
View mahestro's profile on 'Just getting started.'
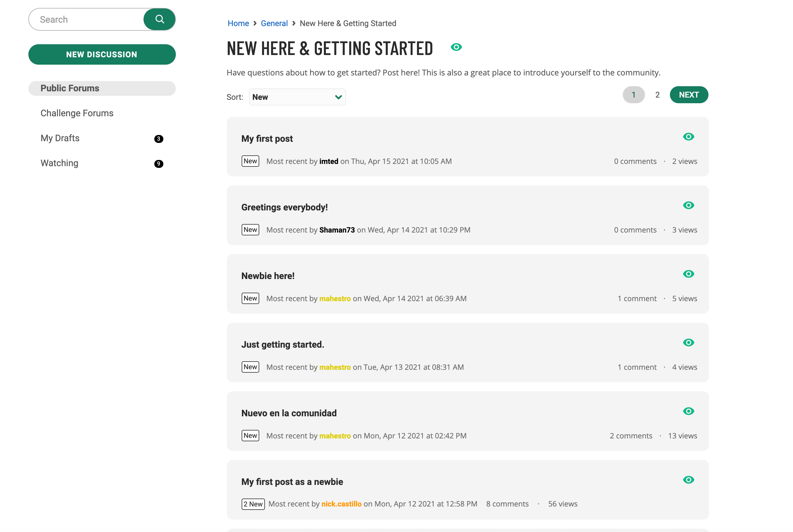[335, 367]
